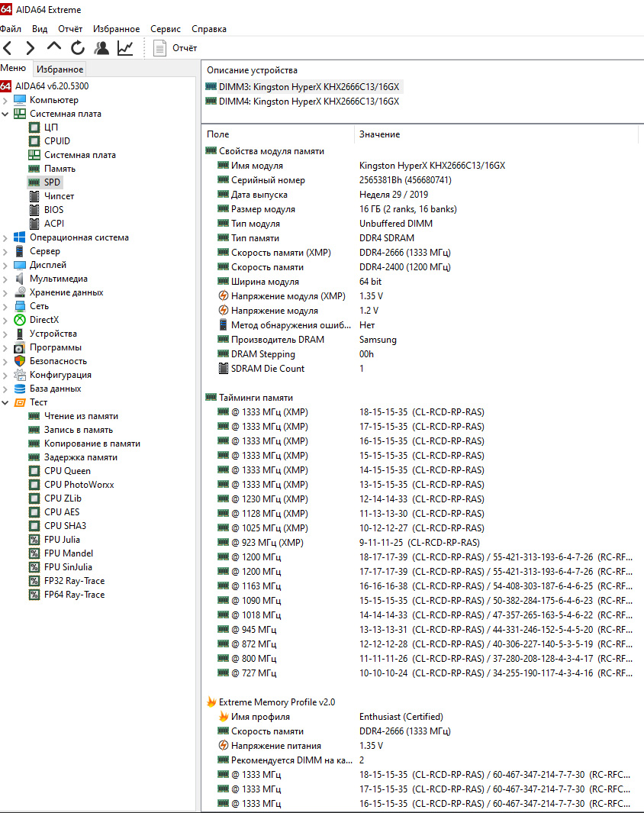Click the Отчёт report document icon
The height and width of the screenshot is (813, 644).
tap(159, 48)
